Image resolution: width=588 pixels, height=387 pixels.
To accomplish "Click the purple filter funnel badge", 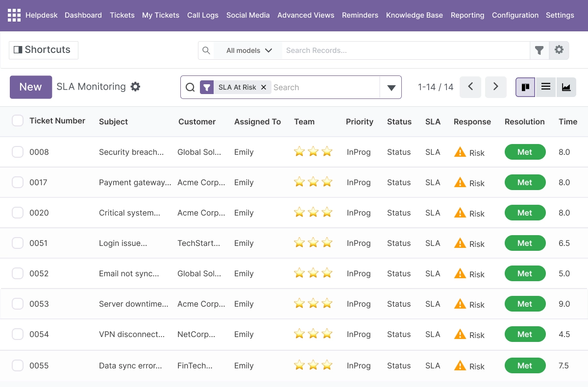I will (207, 87).
